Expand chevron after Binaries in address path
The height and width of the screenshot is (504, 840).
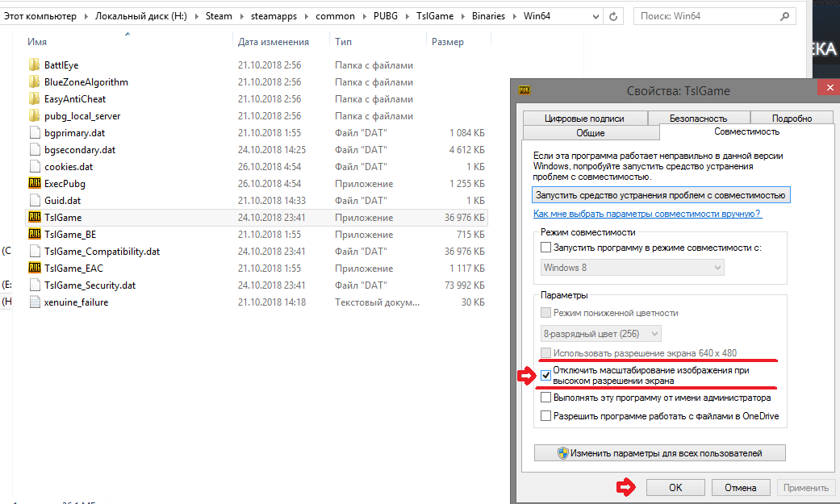514,16
